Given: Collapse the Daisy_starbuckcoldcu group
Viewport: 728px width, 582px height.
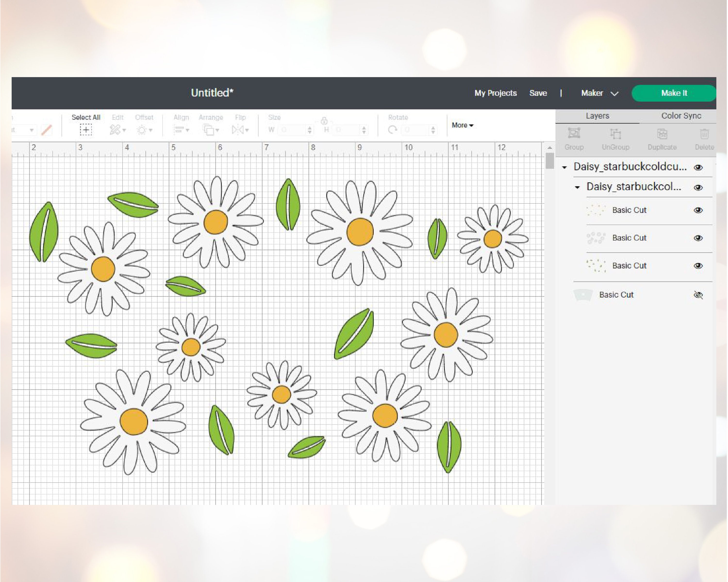Looking at the screenshot, I should tap(565, 167).
